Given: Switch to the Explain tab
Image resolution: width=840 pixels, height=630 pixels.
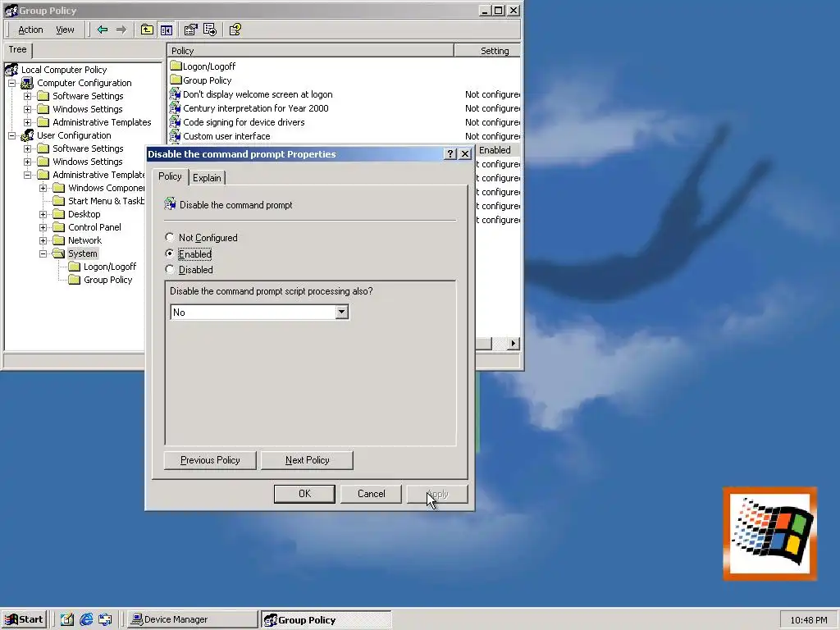Looking at the screenshot, I should point(207,178).
